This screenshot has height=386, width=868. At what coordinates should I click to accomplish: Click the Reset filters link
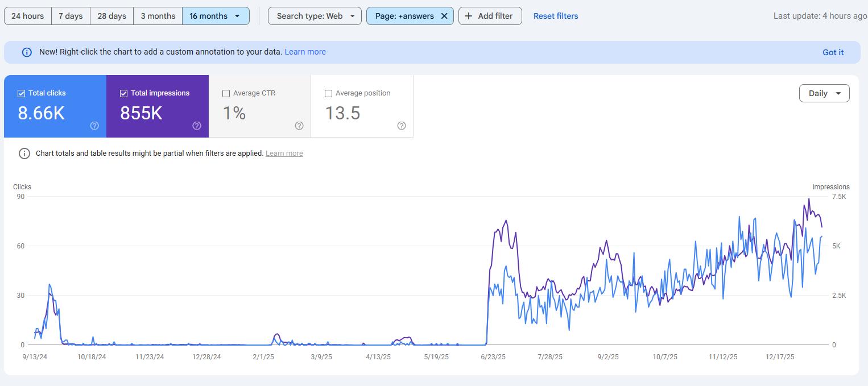(x=555, y=16)
